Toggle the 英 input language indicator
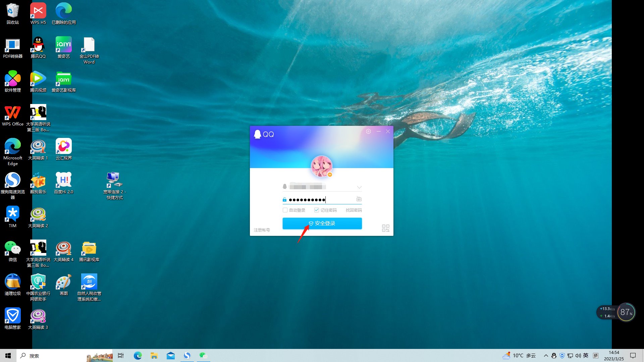Screen dimensions: 644x362 (586, 356)
